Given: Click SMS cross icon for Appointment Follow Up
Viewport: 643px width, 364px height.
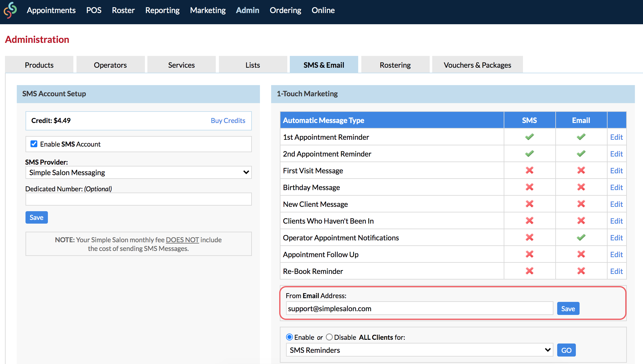Looking at the screenshot, I should [530, 254].
